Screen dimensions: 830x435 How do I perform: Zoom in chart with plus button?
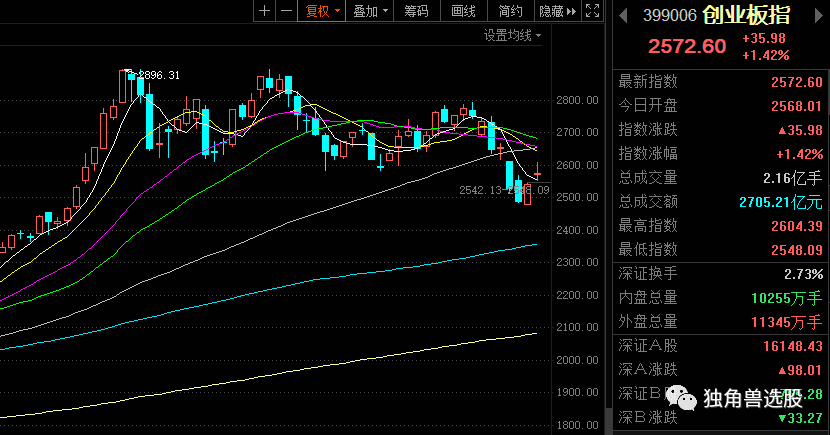click(265, 11)
